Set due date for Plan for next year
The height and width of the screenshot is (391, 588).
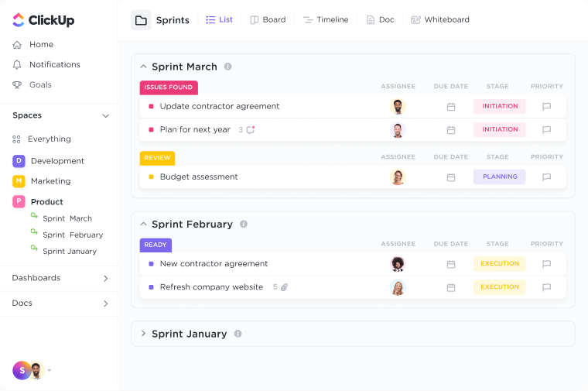pyautogui.click(x=451, y=130)
